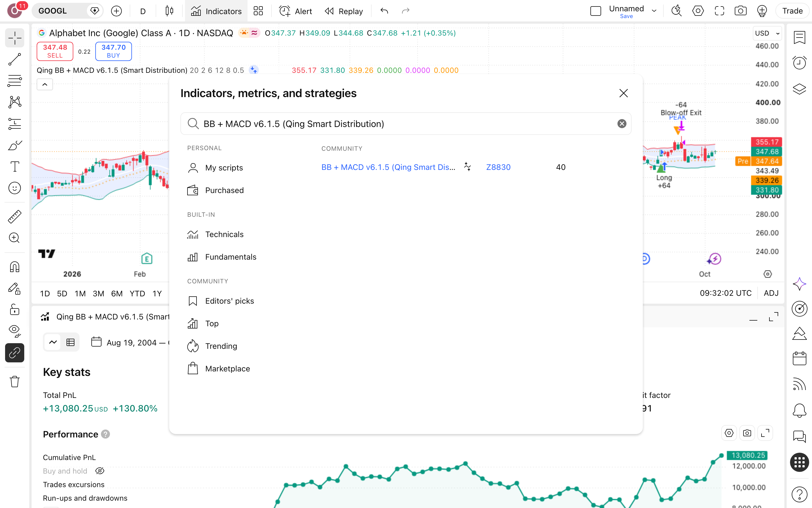Open the D interval selector
The width and height of the screenshot is (812, 508).
143,11
